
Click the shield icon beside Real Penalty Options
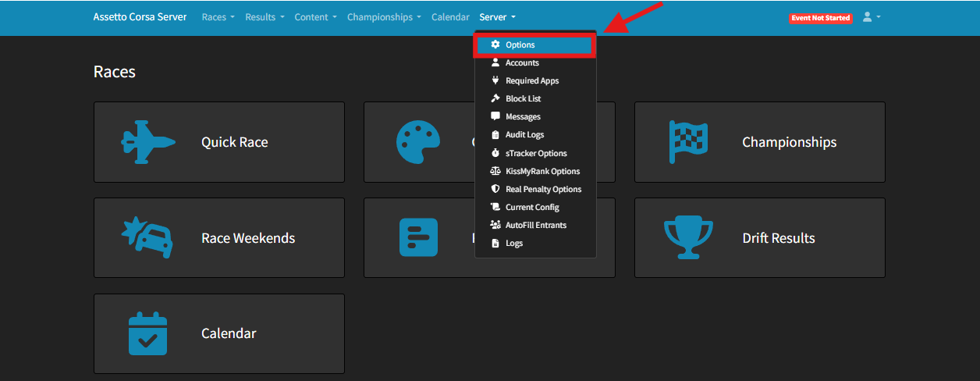[x=495, y=189]
